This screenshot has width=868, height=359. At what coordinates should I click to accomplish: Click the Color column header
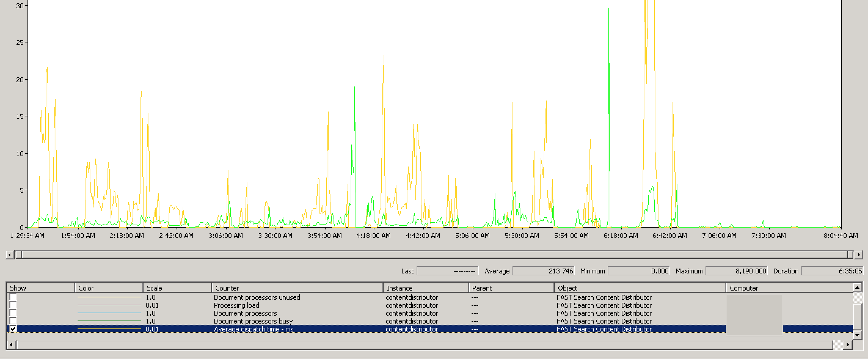pos(109,288)
